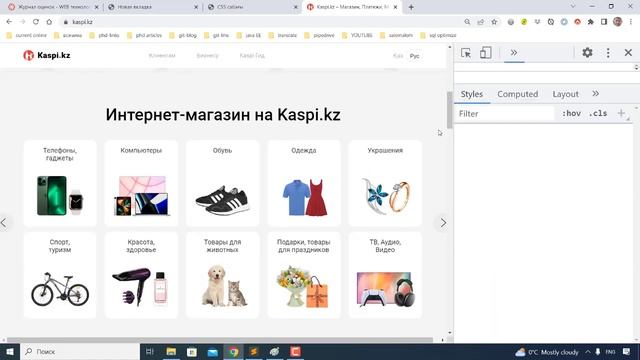Open the browser side panel icon
The height and width of the screenshot is (360, 640).
pyautogui.click(x=604, y=22)
